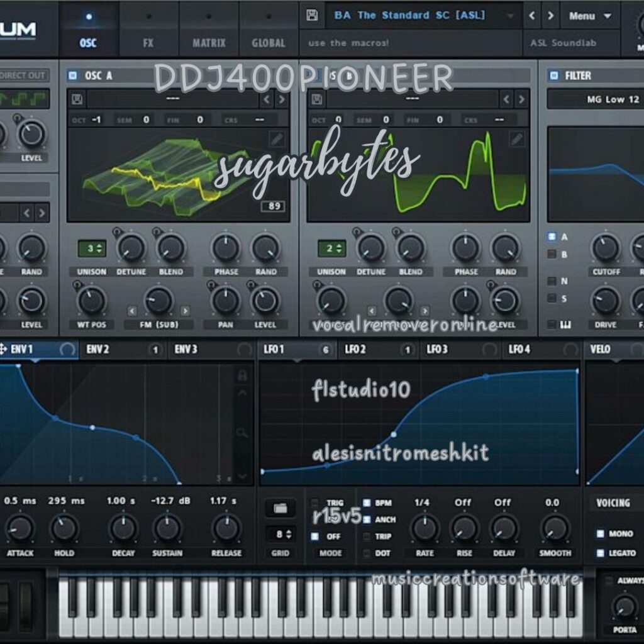
Task: Toggle filter routing S checkbox
Action: [552, 298]
